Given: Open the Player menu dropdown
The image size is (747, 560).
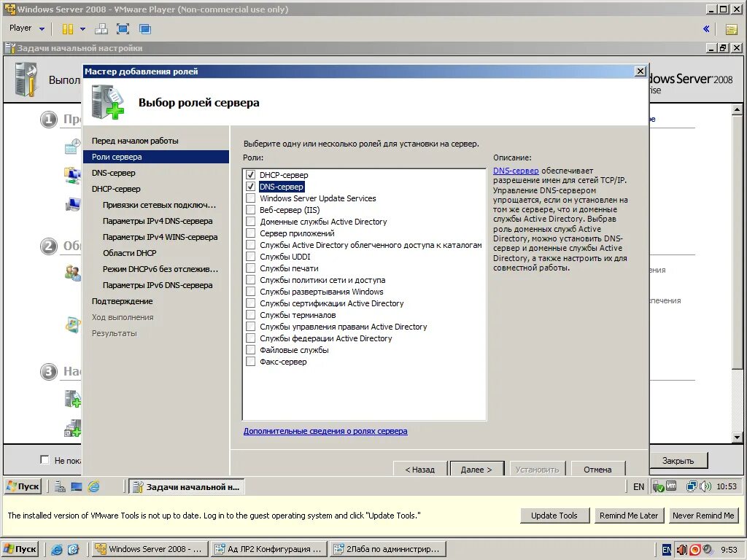Looking at the screenshot, I should (x=27, y=28).
